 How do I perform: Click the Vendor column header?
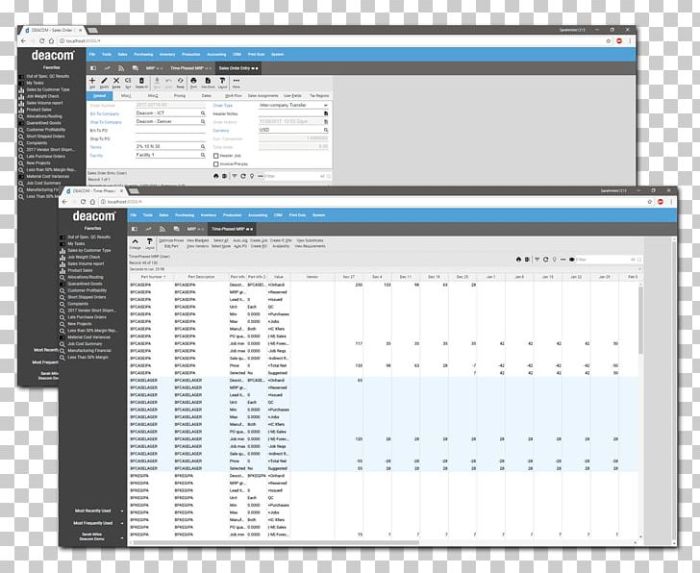(312, 277)
